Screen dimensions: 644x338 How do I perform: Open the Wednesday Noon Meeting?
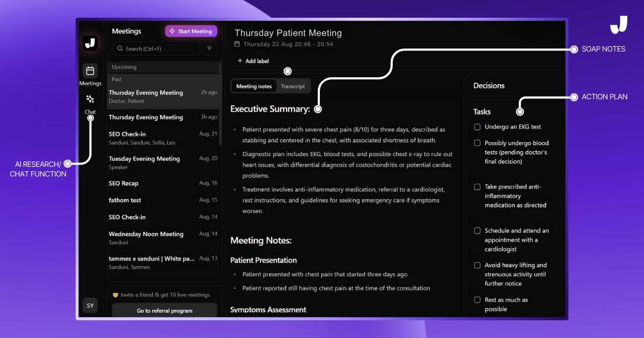pos(163,238)
